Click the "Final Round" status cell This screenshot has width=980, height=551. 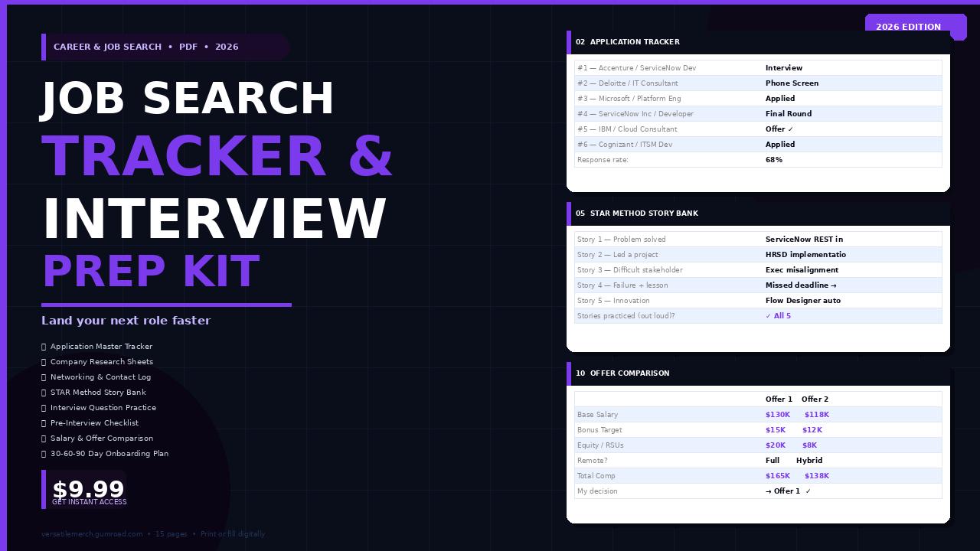tap(789, 114)
